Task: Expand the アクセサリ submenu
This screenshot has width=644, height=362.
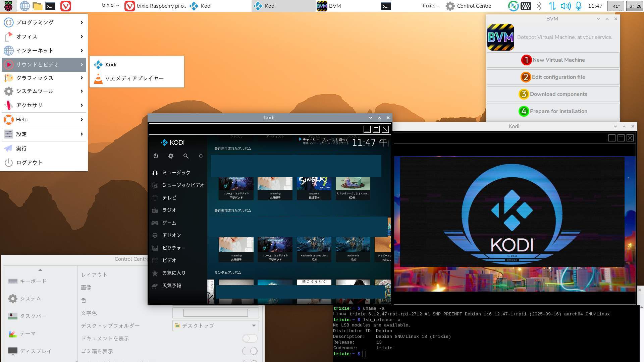Action: click(44, 105)
